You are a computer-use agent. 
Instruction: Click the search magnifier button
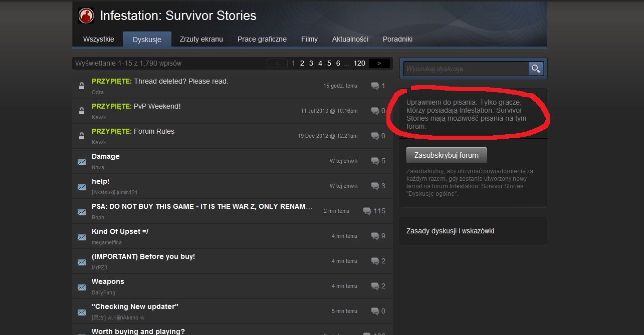[536, 69]
